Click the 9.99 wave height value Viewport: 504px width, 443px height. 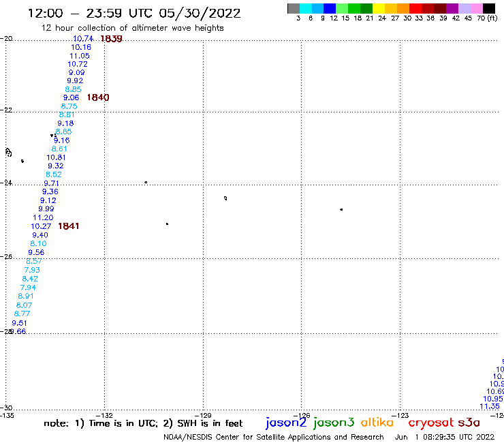[46, 209]
